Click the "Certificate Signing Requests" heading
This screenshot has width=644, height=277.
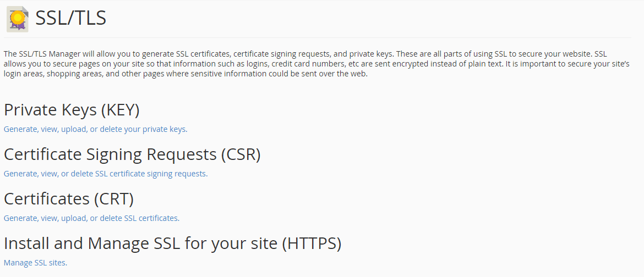coord(110,154)
